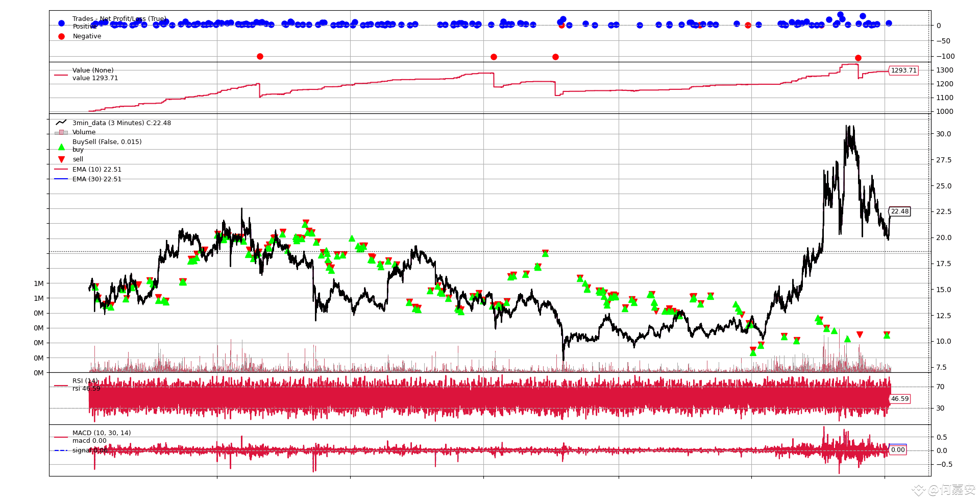Click the 'BuySell (False, 0.015)' legend label

[x=107, y=142]
